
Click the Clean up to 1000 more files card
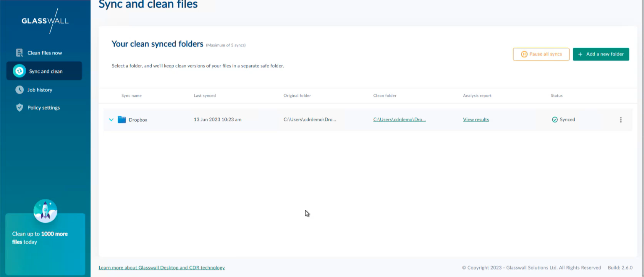pyautogui.click(x=45, y=243)
